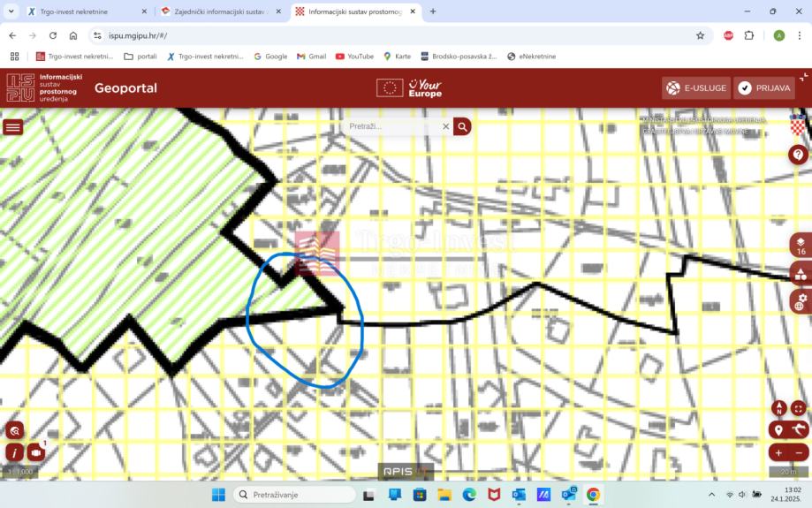Image resolution: width=812 pixels, height=508 pixels.
Task: Select the Informacijski sustav prostornog tab
Action: point(354,11)
